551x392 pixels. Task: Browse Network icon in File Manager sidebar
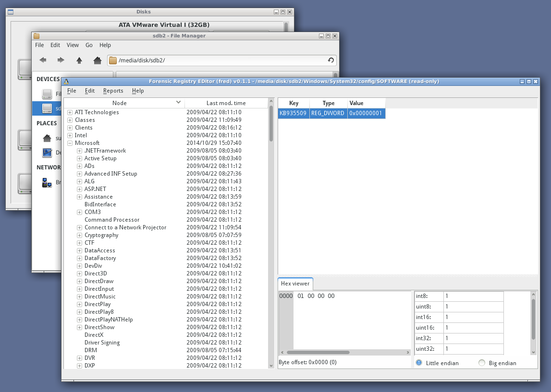click(x=47, y=182)
